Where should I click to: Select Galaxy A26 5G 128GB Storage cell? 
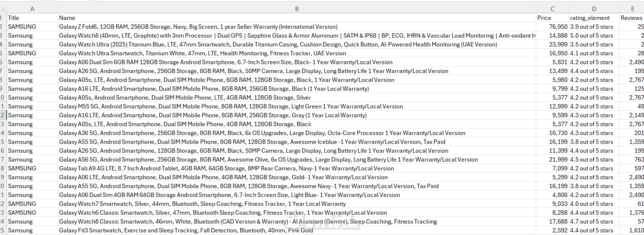[x=297, y=151]
